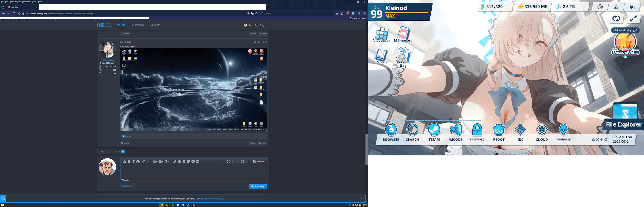Click the Firefox Search field
Image resolution: width=644 pixels, height=207 pixels.
(x=297, y=14)
